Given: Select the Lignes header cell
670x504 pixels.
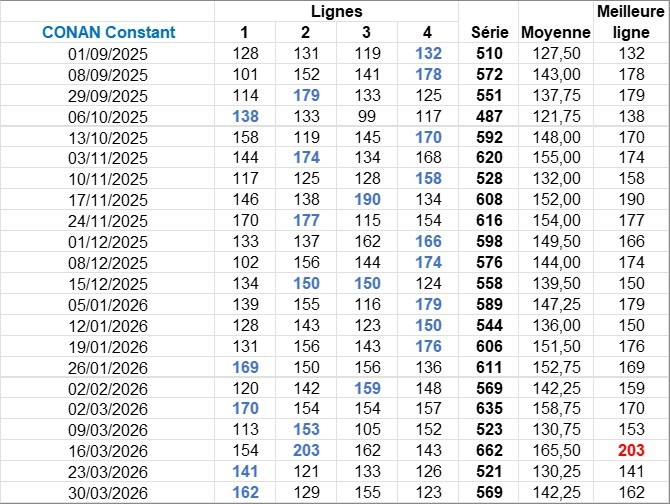Looking at the screenshot, I should coord(336,10).
